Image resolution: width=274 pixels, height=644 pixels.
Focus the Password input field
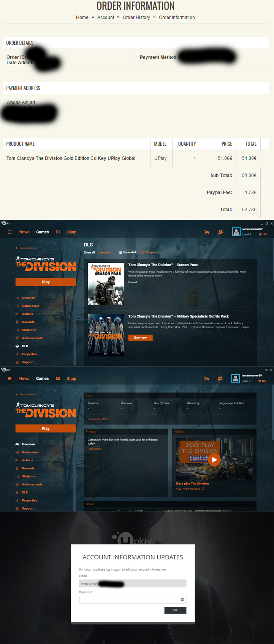(133, 600)
